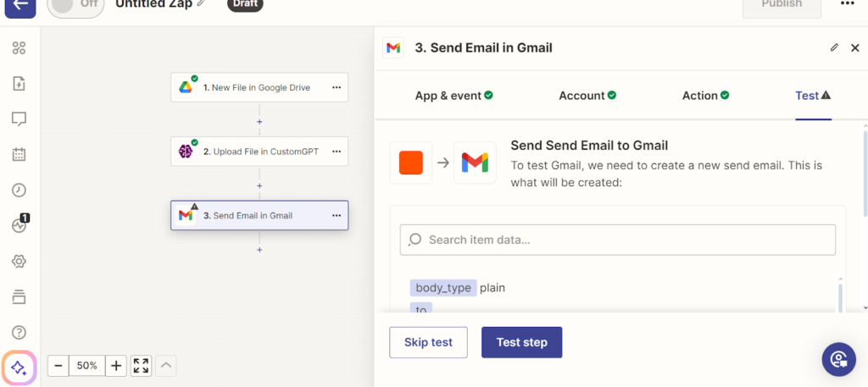Open options menu for Send Email in Gmail step

(x=337, y=215)
